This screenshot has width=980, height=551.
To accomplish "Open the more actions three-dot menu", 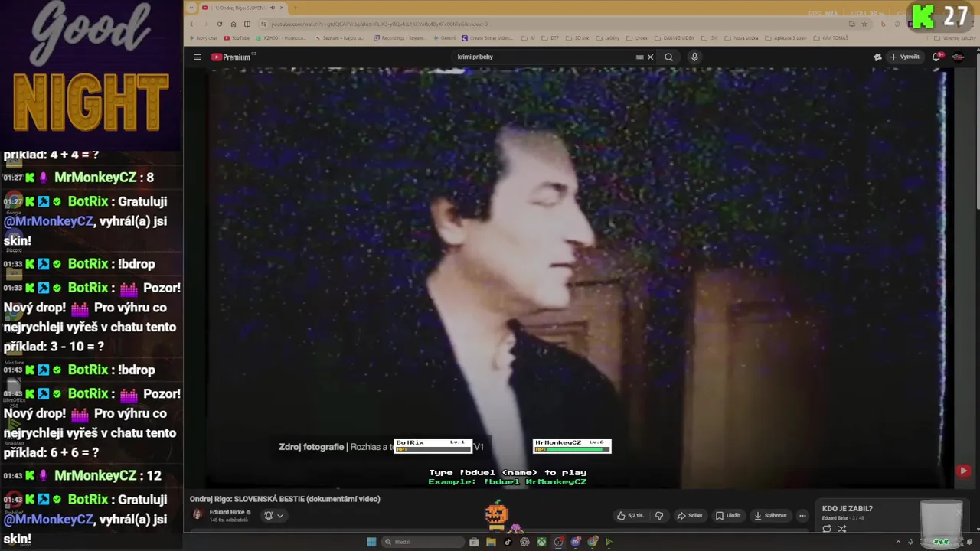I will coord(802,516).
